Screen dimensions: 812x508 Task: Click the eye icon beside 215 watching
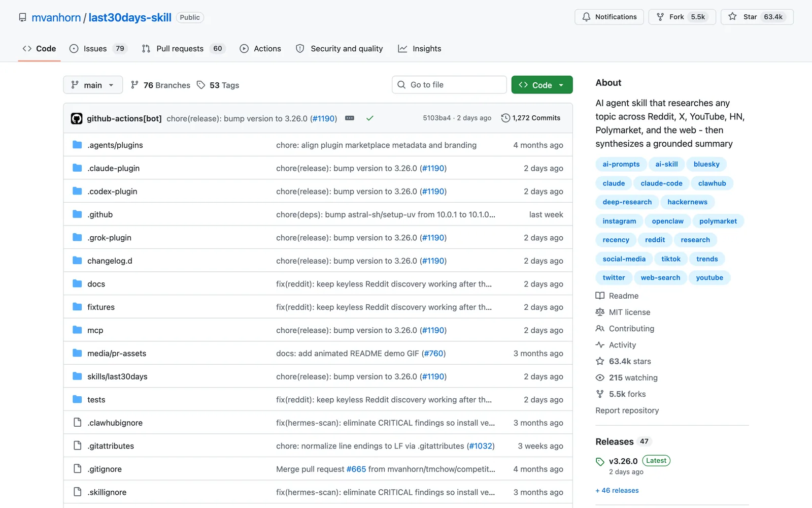(x=600, y=377)
